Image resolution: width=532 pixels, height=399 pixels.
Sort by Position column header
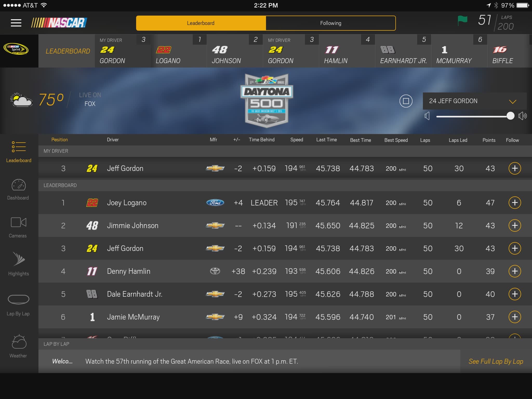tap(59, 140)
